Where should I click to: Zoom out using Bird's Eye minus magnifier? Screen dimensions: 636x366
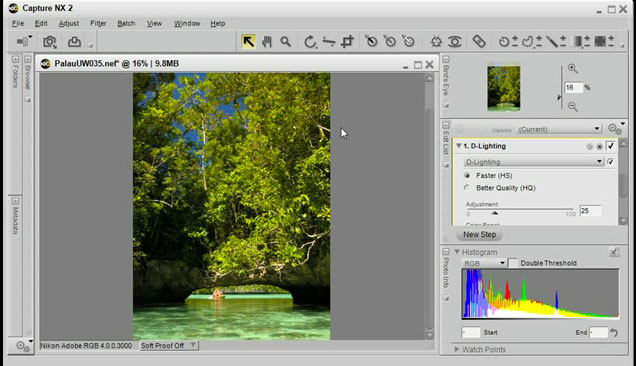(x=572, y=106)
